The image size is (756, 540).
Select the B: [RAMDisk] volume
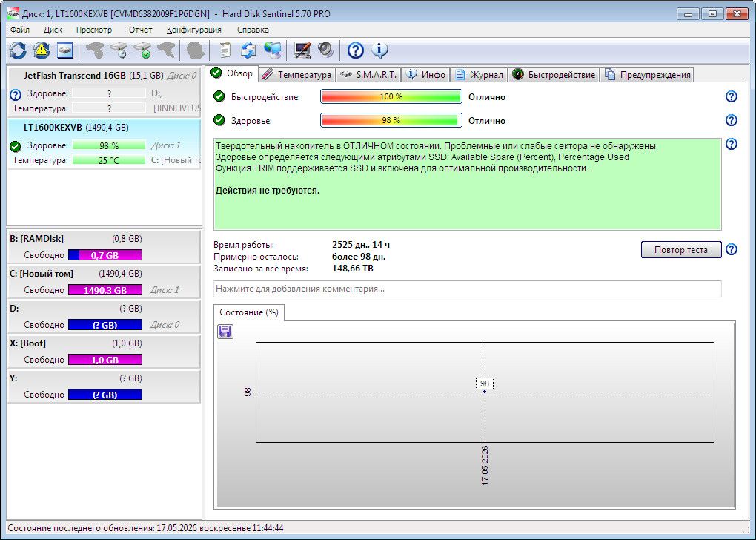coord(105,246)
